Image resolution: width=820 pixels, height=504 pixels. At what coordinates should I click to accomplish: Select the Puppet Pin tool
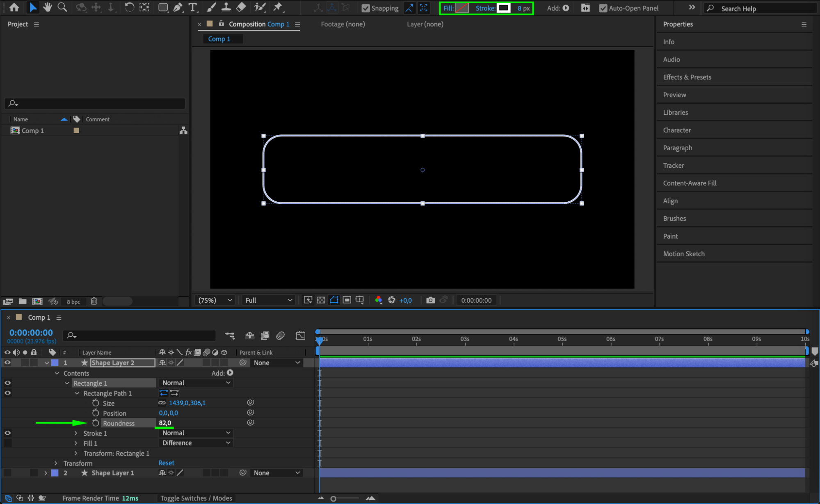point(278,7)
